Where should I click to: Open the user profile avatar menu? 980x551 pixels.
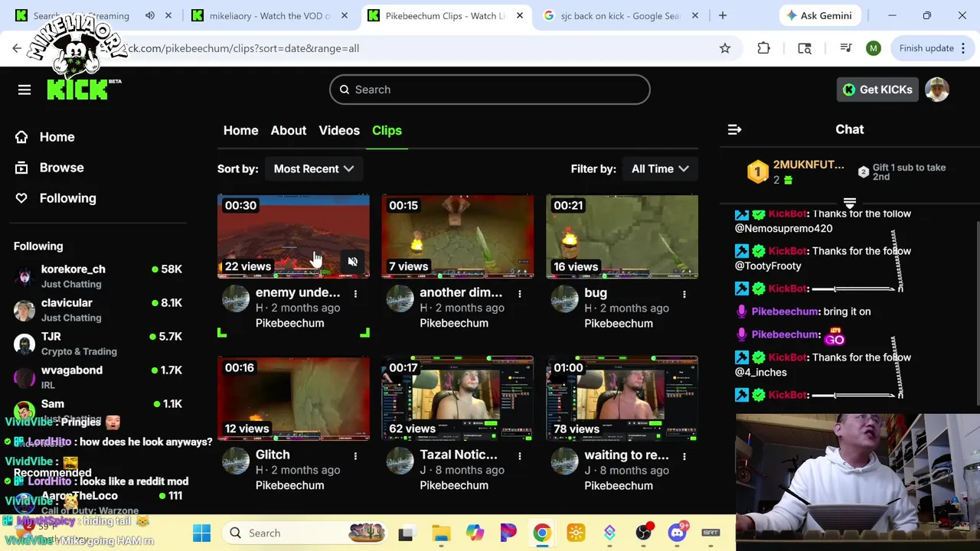click(937, 90)
